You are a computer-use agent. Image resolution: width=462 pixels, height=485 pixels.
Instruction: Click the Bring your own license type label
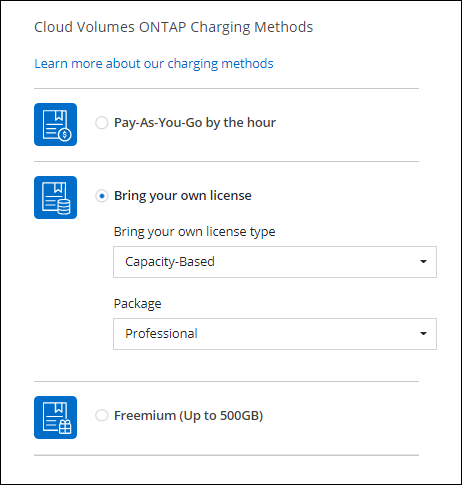[195, 232]
